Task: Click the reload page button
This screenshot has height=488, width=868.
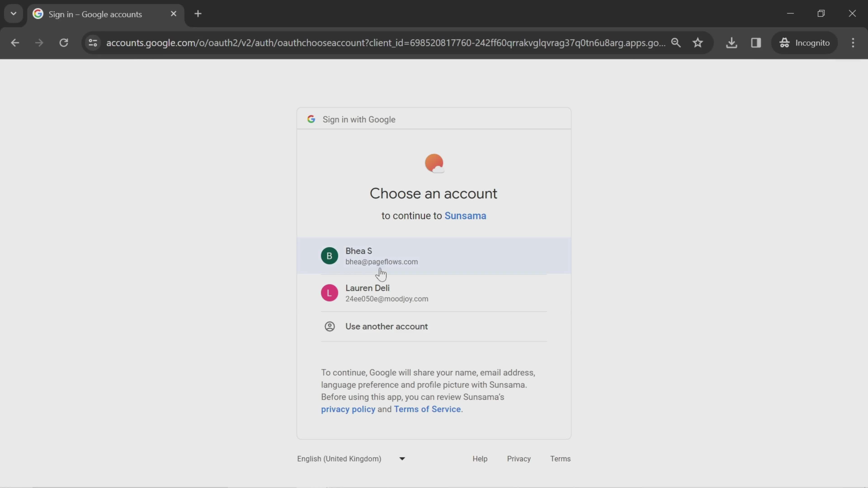Action: pos(64,42)
